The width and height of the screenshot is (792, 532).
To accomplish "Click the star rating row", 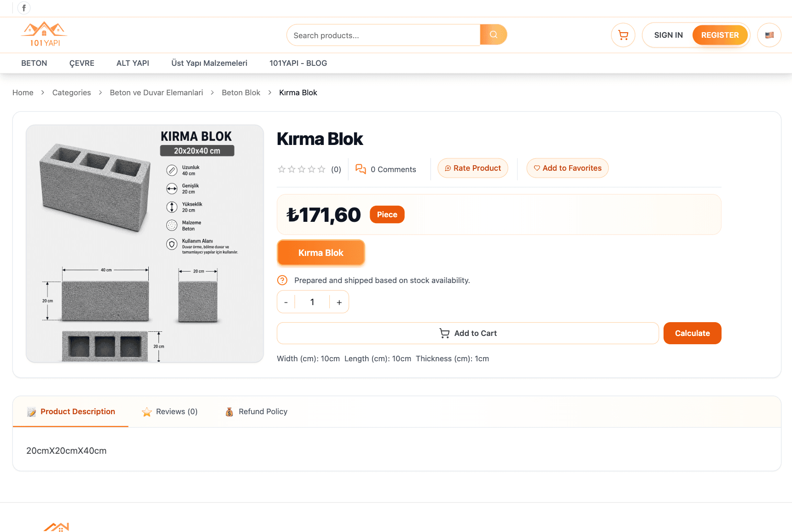I will tap(302, 169).
